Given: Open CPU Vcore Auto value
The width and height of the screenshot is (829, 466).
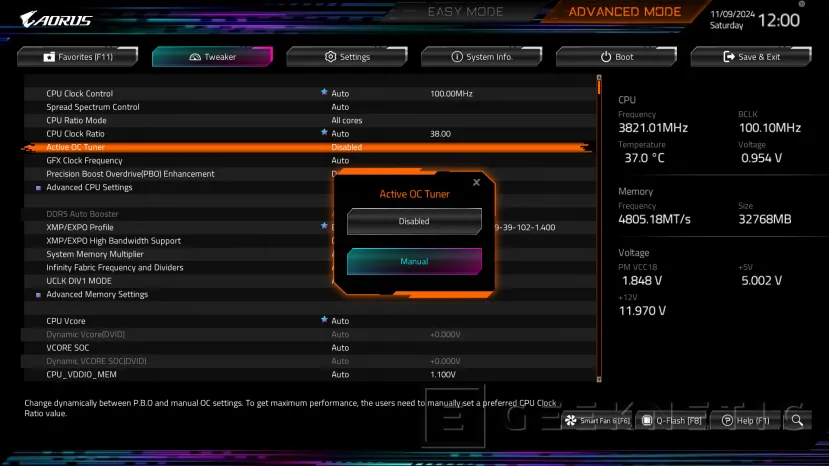Looking at the screenshot, I should tap(340, 321).
